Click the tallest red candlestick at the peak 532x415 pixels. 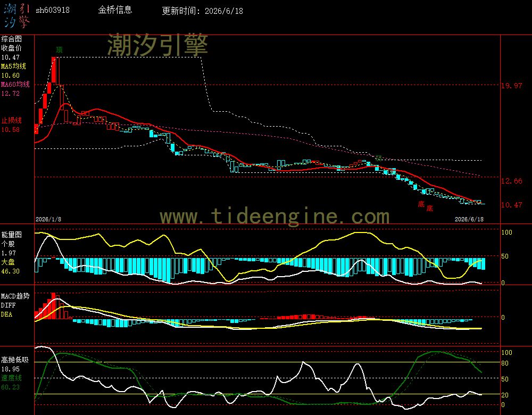coord(54,70)
